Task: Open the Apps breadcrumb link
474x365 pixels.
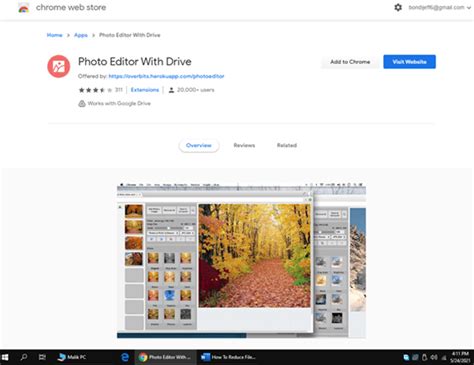Action: point(81,35)
